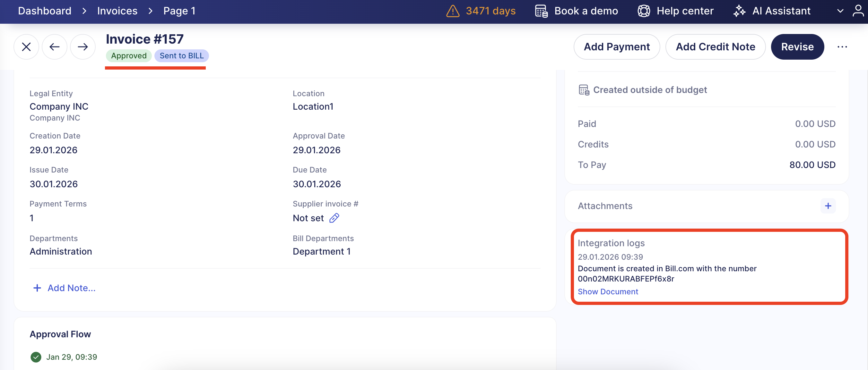Go to Page 1 breadcrumb
Viewport: 868px width, 370px height.
(179, 11)
